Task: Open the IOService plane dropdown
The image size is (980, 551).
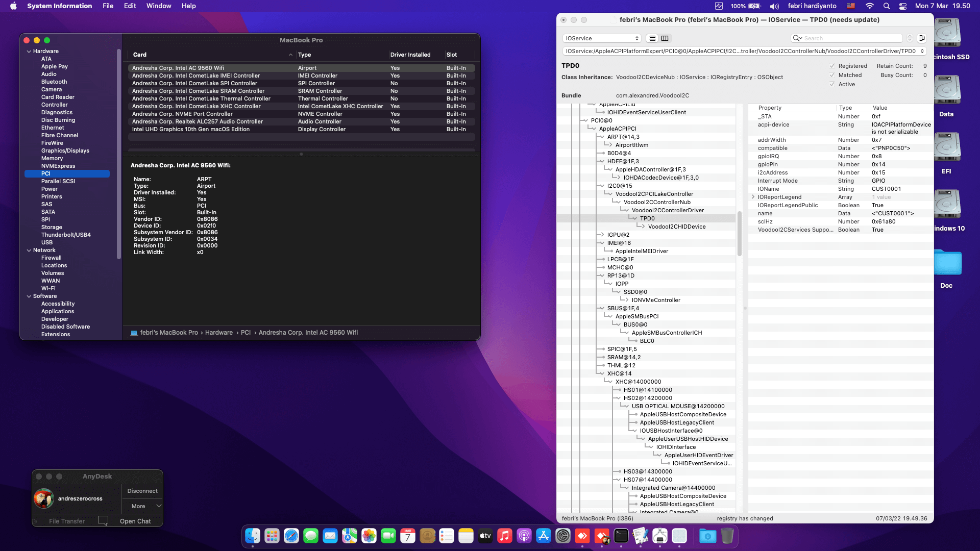Action: tap(602, 38)
